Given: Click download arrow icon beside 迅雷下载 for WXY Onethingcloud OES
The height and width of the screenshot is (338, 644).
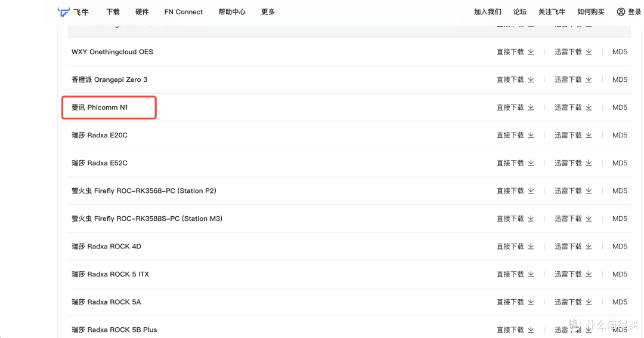Looking at the screenshot, I should (589, 52).
